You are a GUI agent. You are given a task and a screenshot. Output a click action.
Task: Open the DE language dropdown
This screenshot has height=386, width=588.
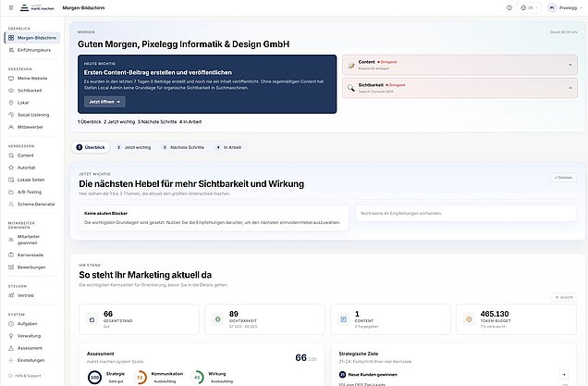[x=530, y=7]
